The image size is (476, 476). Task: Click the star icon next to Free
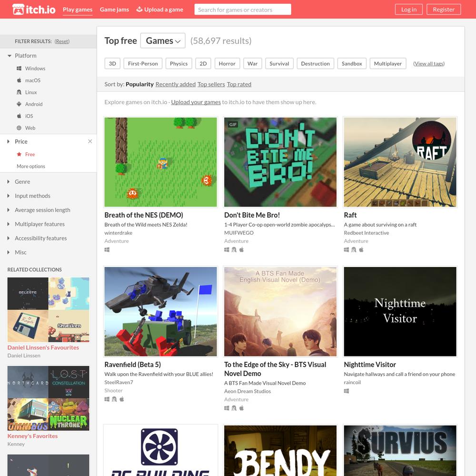19,154
